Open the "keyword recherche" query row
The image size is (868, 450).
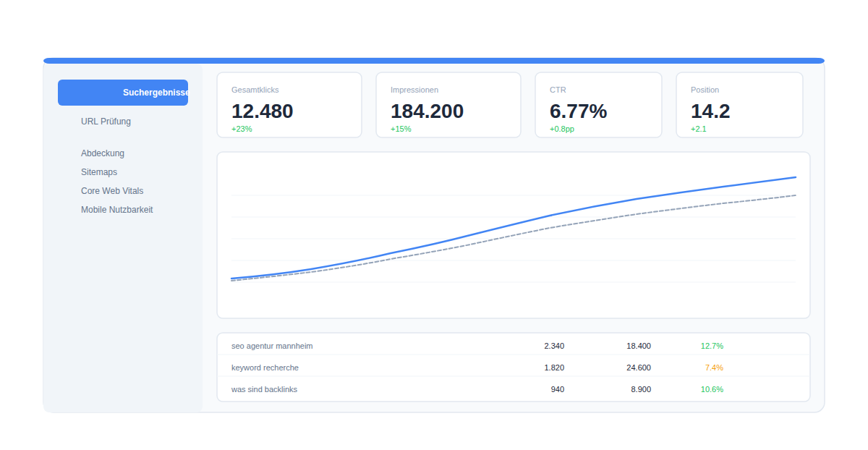tap(265, 368)
